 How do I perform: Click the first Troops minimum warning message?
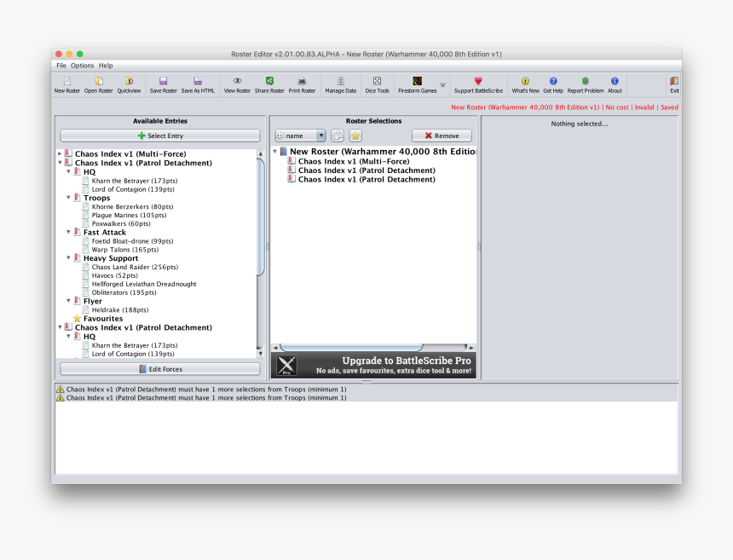tap(206, 389)
